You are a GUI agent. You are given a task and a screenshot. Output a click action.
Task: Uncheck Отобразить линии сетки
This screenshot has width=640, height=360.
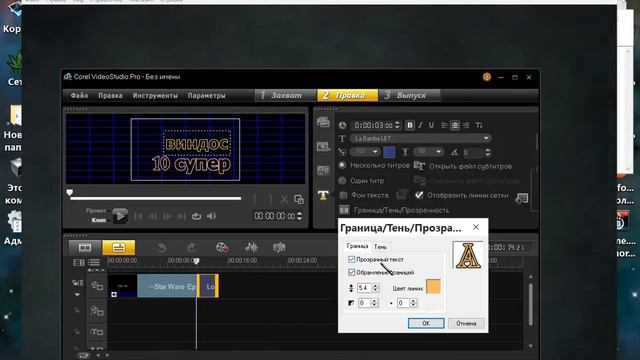click(419, 195)
